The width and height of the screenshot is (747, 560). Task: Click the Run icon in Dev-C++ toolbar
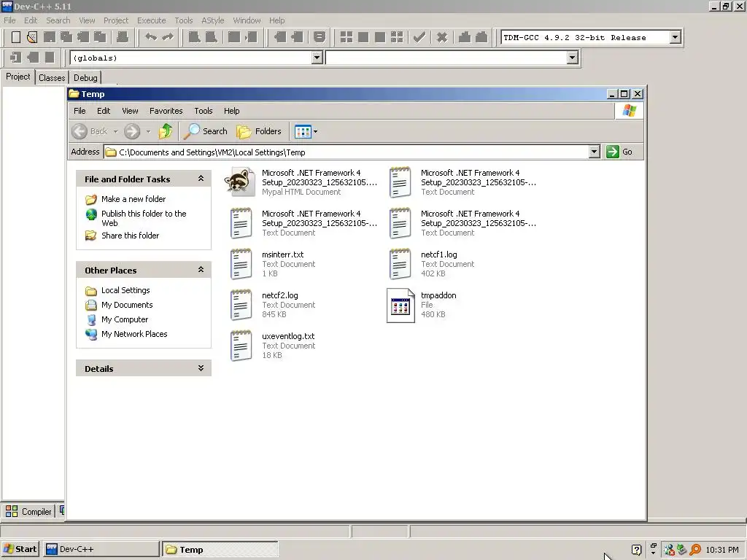point(363,37)
